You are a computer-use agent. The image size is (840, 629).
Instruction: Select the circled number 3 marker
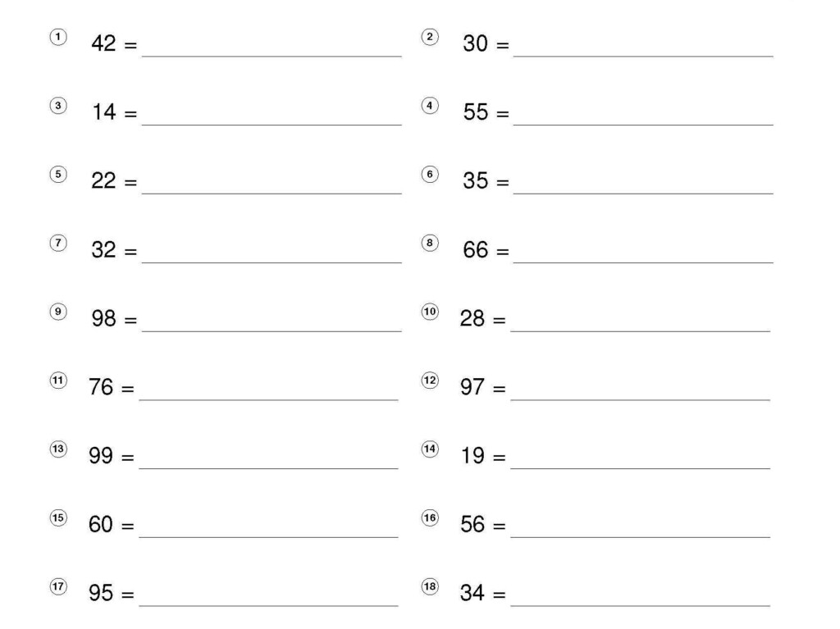coord(58,106)
